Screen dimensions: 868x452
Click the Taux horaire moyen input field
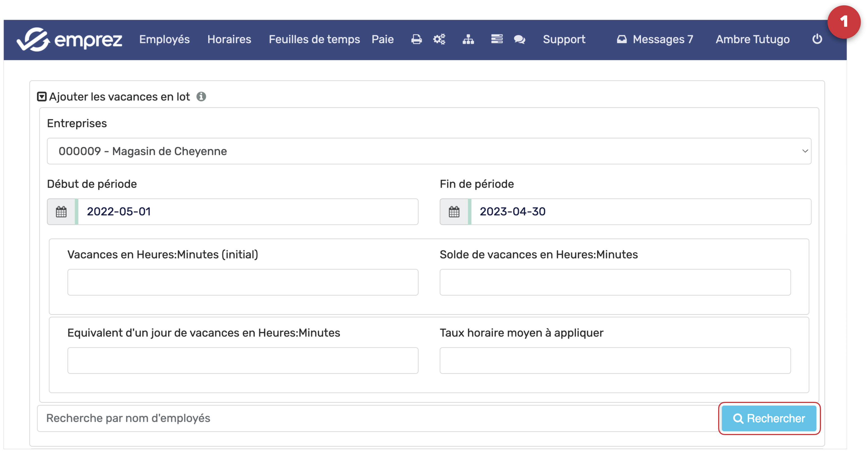pyautogui.click(x=615, y=360)
